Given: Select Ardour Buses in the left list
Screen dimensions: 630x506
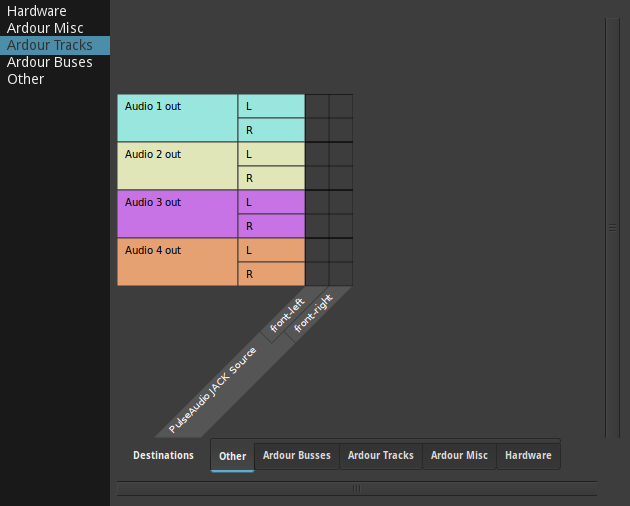Looking at the screenshot, I should (x=50, y=62).
